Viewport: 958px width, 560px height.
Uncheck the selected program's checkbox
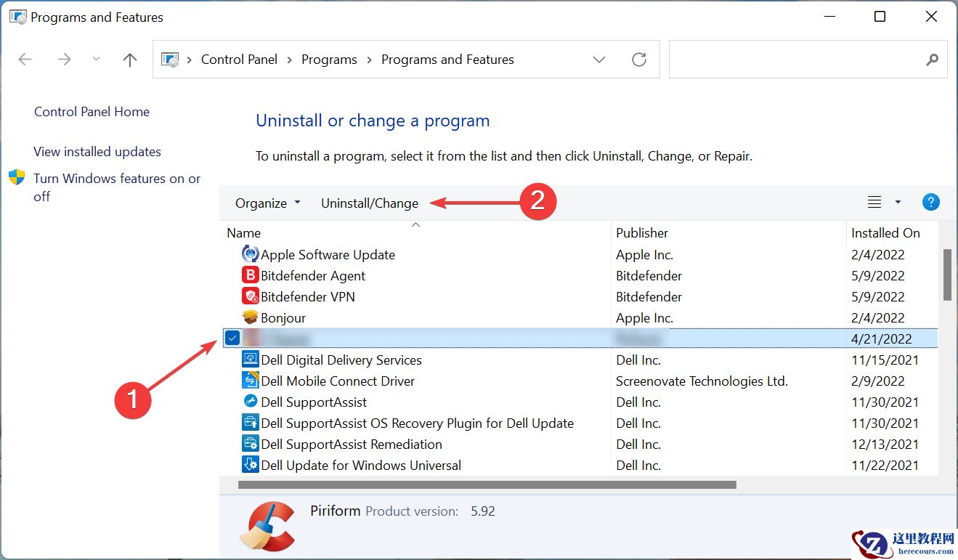pyautogui.click(x=232, y=338)
